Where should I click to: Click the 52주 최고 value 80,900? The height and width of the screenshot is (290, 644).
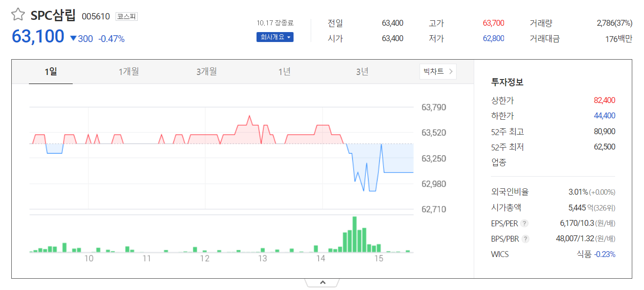(604, 131)
